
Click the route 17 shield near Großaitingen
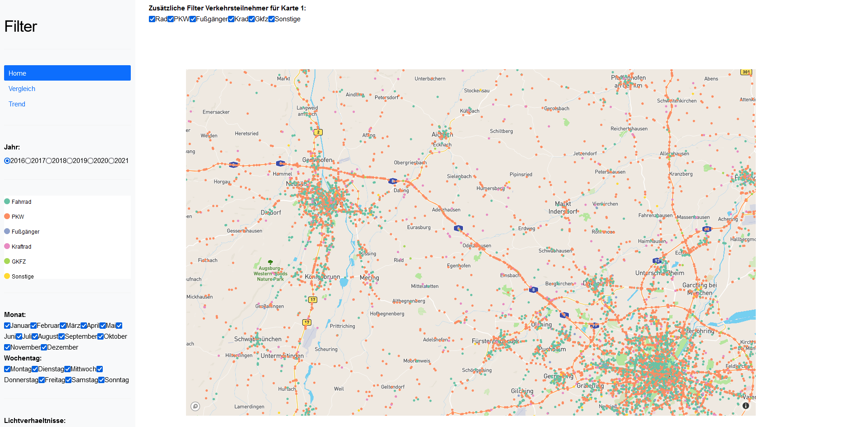tap(313, 300)
